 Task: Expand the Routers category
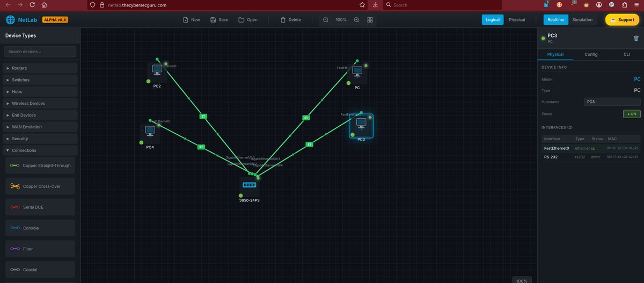40,68
